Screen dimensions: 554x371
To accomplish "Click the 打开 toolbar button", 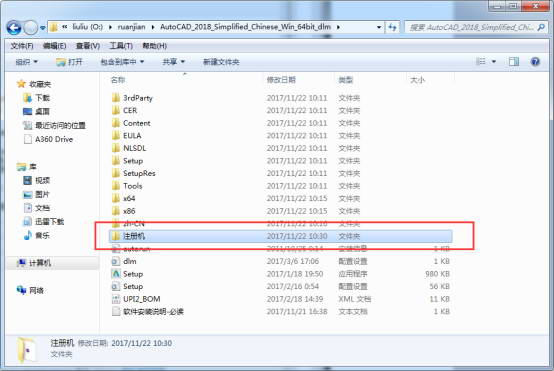I will 69,62.
